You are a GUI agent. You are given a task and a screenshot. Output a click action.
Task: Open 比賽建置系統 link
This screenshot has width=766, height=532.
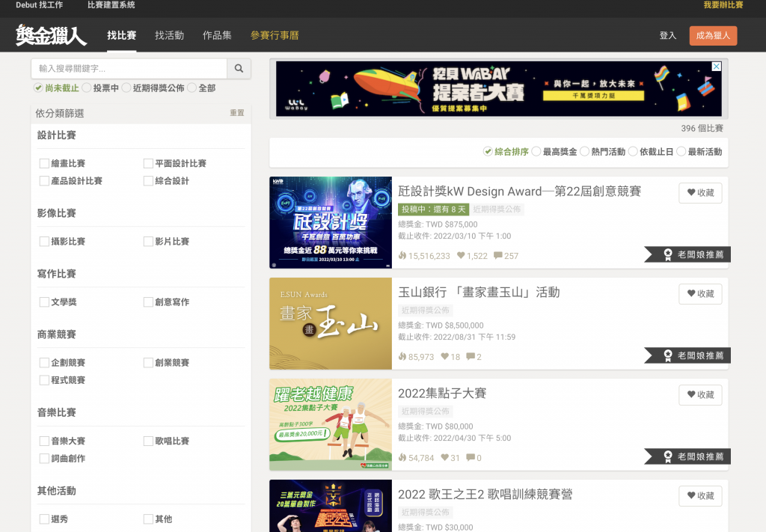click(111, 5)
